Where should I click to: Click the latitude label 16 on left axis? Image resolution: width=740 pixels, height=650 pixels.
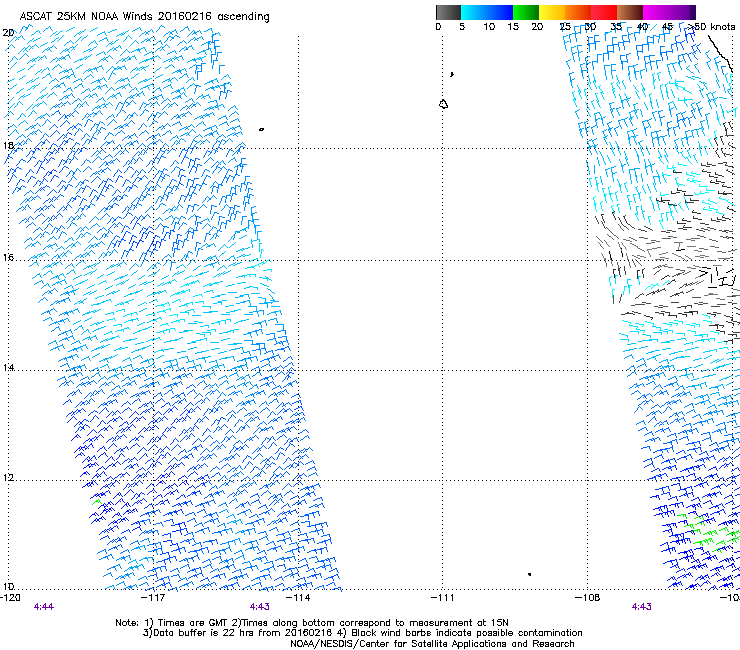click(8, 257)
